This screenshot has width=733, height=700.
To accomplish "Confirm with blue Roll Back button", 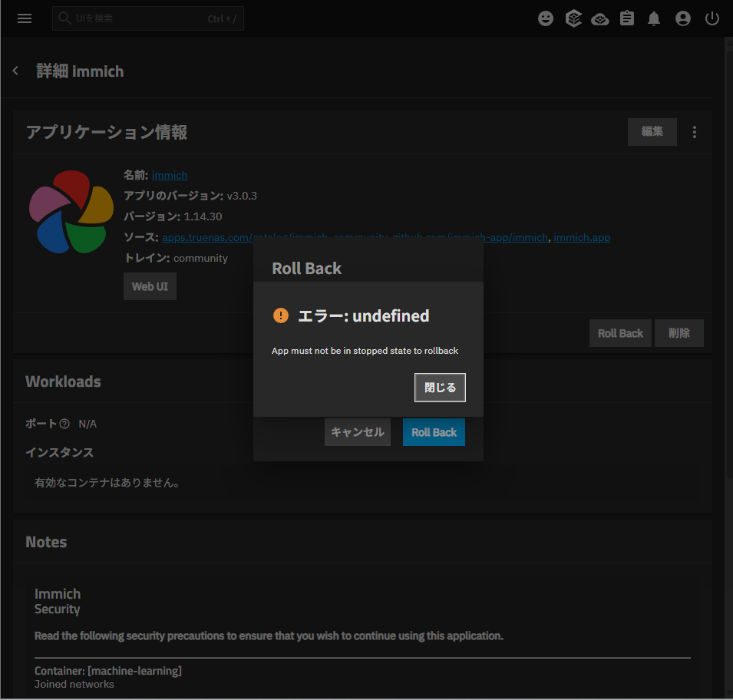I will (x=434, y=432).
